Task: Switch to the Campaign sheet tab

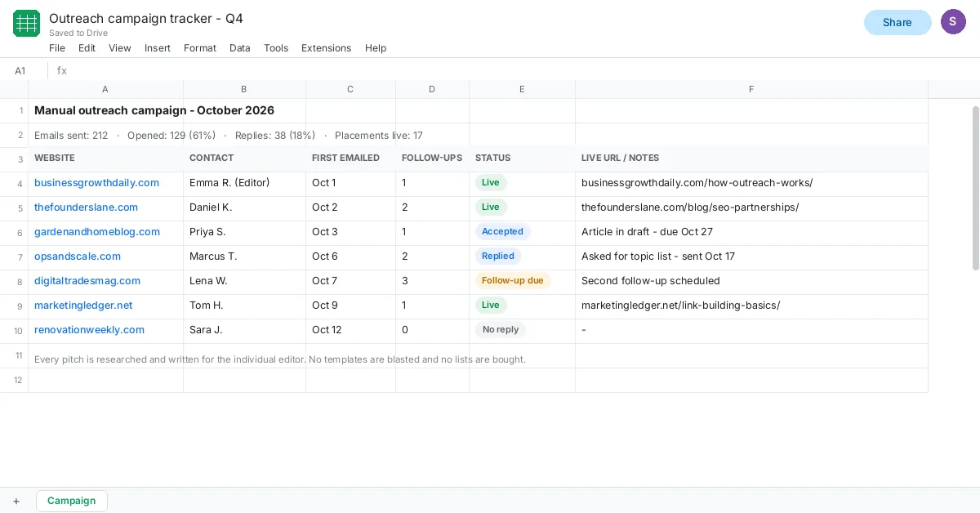Action: click(x=72, y=501)
